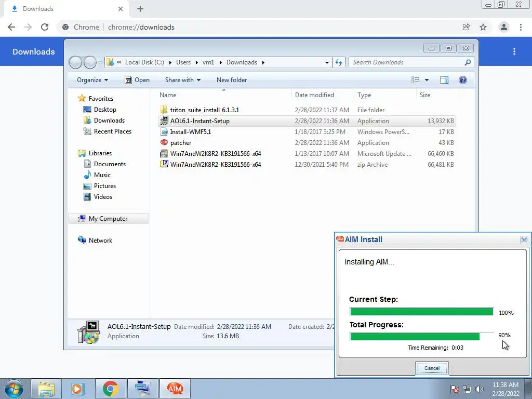Open Music library
532x399 pixels.
click(102, 175)
